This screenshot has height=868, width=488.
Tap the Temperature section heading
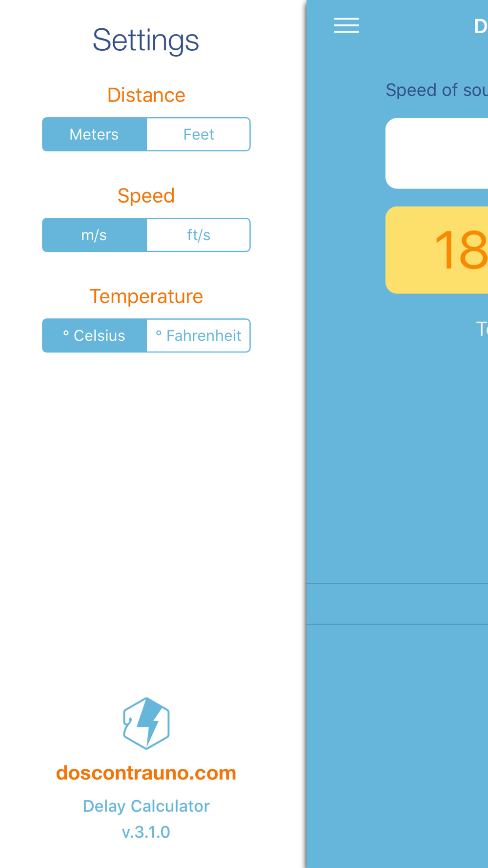(146, 296)
